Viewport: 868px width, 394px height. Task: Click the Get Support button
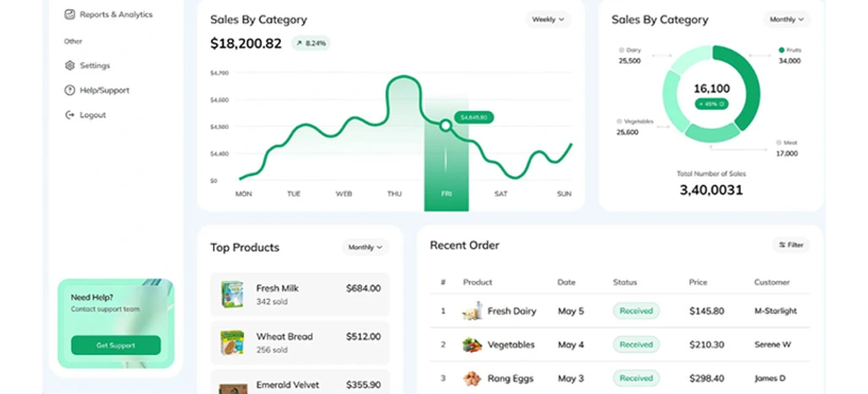pyautogui.click(x=116, y=345)
